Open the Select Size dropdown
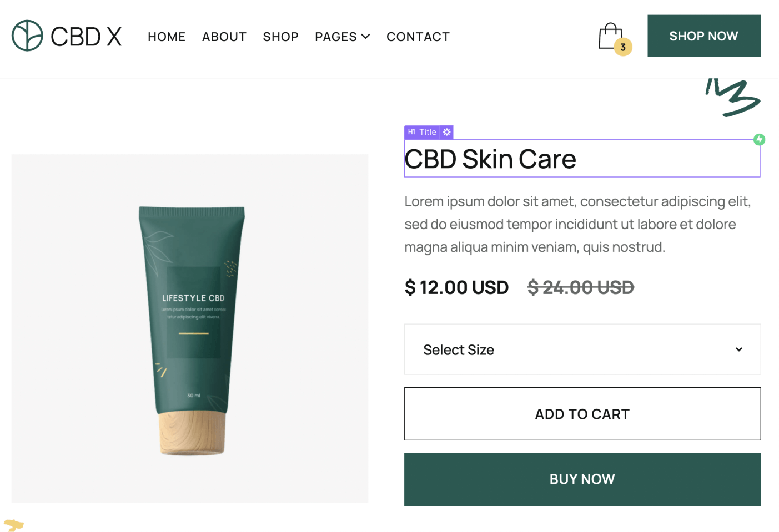779x532 pixels. 582,349
